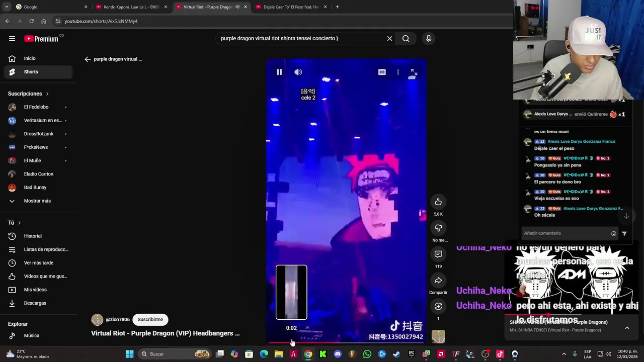Seek along the Short's red progress bar
Image resolution: width=644 pixels, height=362 pixels.
[x=346, y=342]
